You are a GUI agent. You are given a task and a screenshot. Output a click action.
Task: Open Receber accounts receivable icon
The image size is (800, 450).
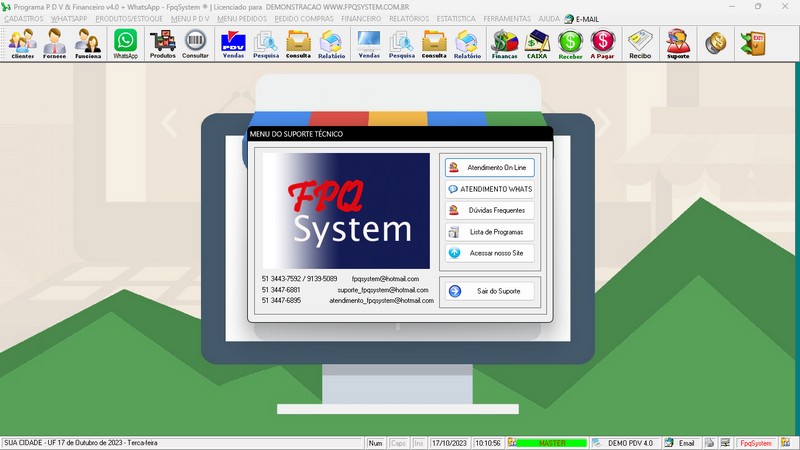click(x=570, y=44)
